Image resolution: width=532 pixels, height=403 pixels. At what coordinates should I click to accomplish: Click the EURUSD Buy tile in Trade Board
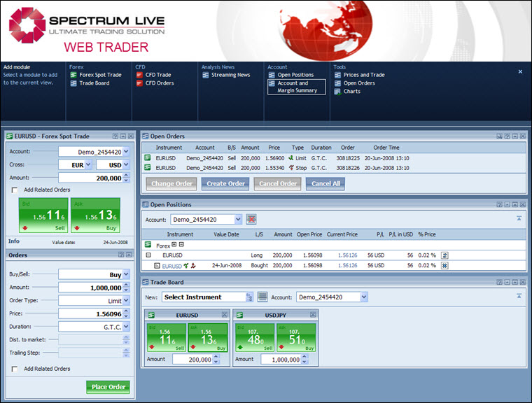point(208,337)
